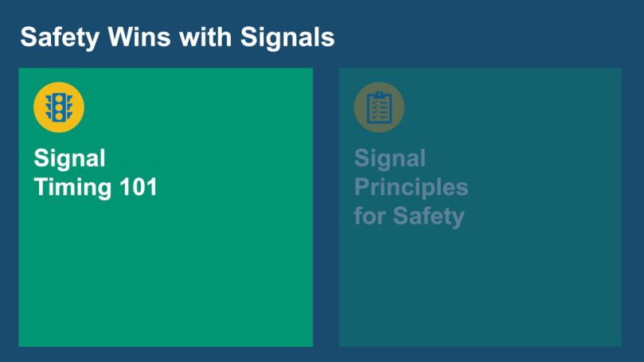Select the "Signal Principles for Safety" title text
The height and width of the screenshot is (362, 644).
click(x=411, y=187)
